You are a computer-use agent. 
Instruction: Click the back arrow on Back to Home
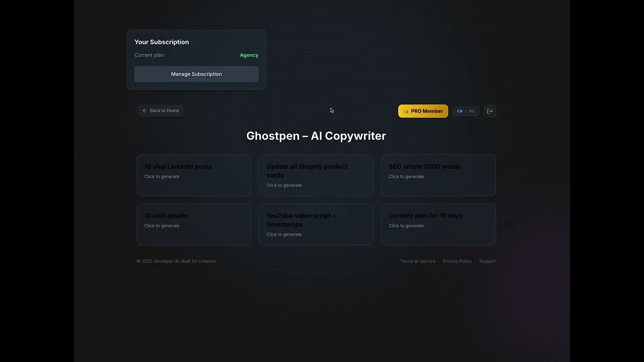click(144, 110)
